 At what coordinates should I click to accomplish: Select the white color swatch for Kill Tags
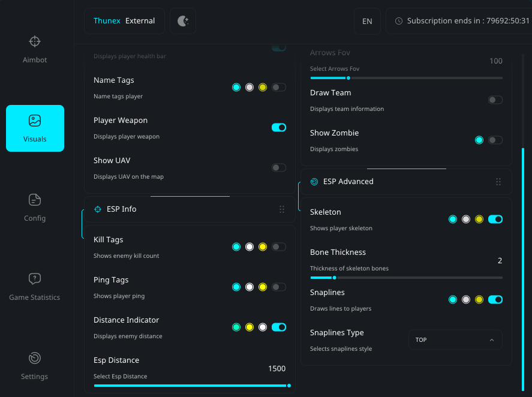250,247
